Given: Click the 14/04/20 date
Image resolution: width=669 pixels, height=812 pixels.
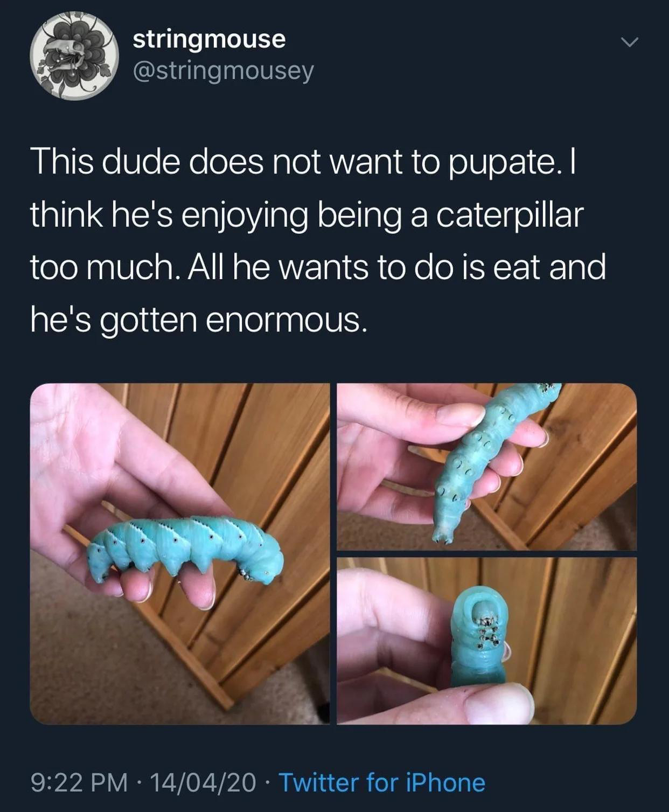Looking at the screenshot, I should click(x=203, y=782).
